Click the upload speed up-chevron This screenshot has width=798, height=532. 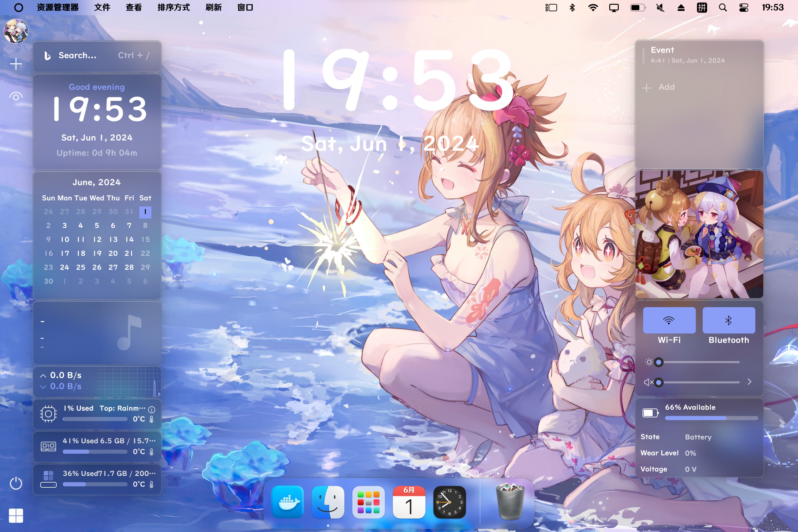point(43,376)
